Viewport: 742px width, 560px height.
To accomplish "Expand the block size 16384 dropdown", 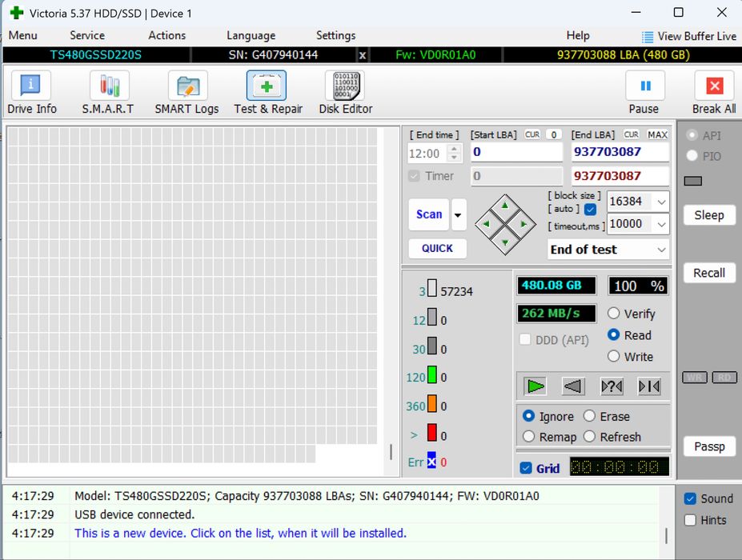I will (661, 202).
